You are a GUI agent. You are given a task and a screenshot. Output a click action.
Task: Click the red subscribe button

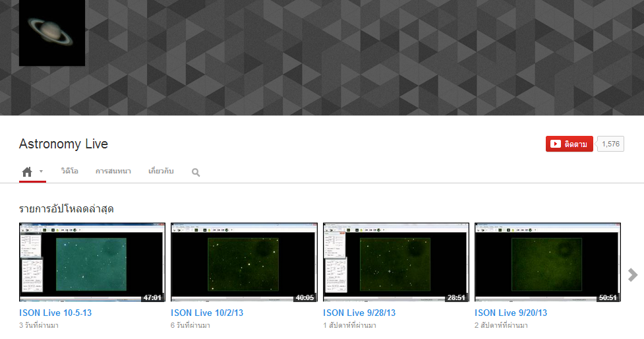pyautogui.click(x=569, y=144)
